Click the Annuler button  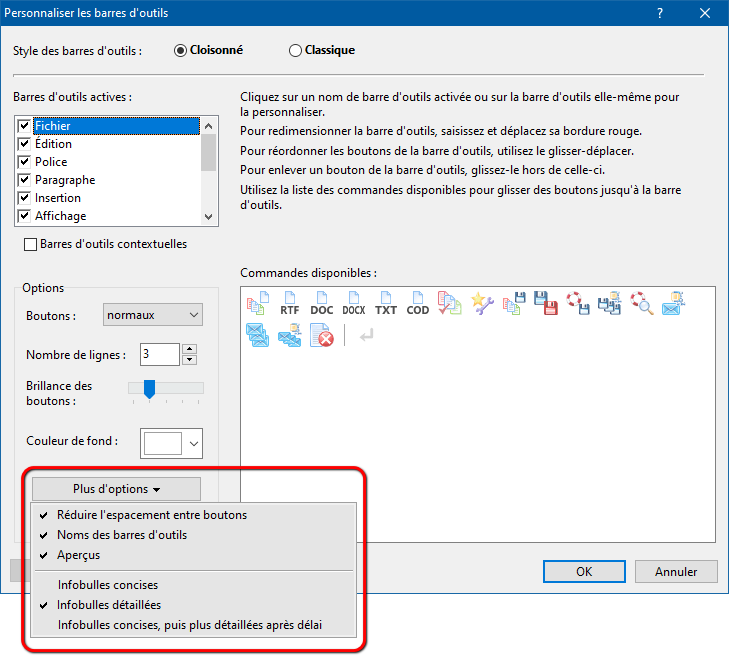(x=676, y=571)
